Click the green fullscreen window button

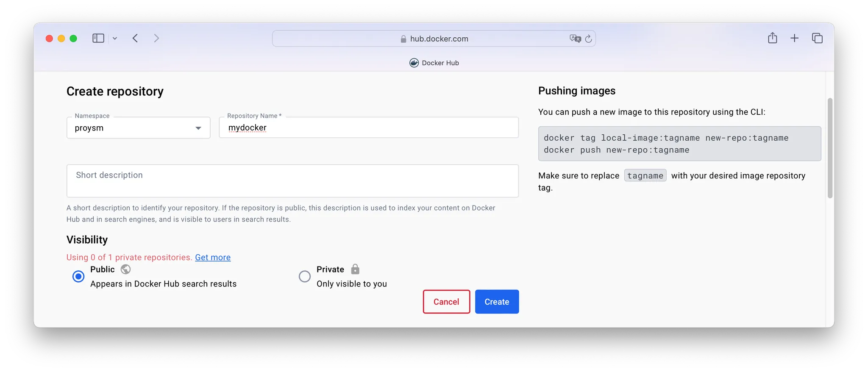73,39
